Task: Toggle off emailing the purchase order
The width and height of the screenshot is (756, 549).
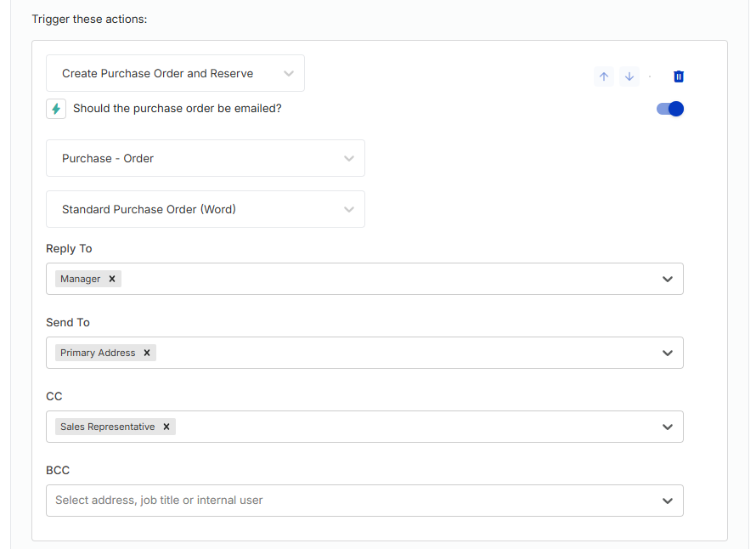Action: [669, 109]
